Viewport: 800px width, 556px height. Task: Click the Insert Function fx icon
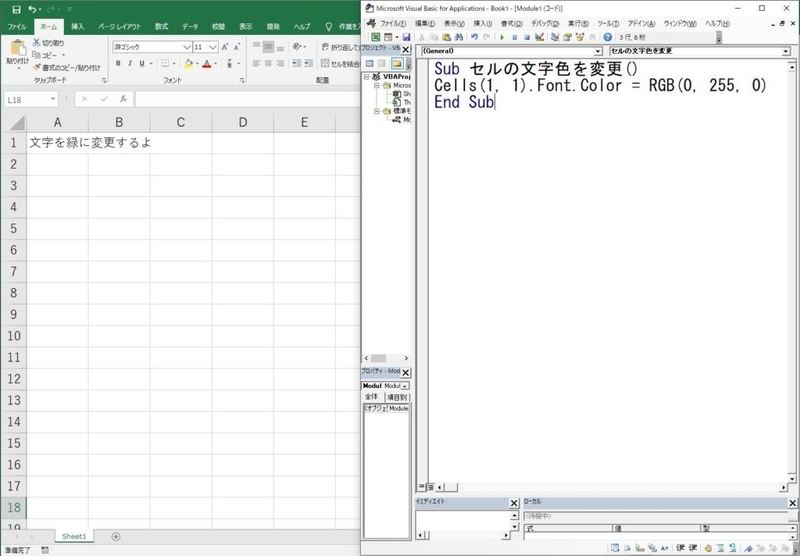(x=123, y=99)
